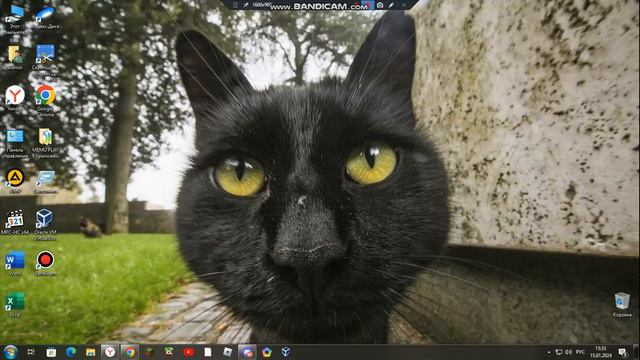Launch Bandicam from desktop shortcut
640x360 pixels.
click(45, 264)
